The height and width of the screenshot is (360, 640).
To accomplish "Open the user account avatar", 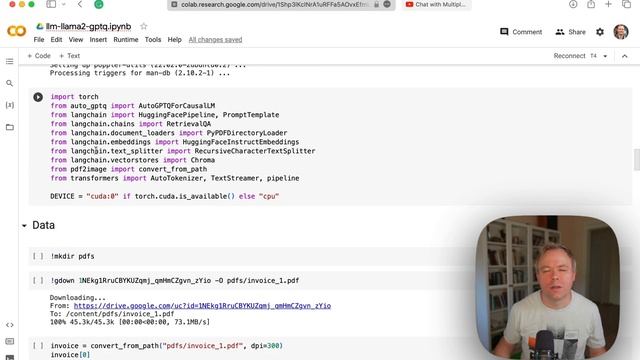I will [x=620, y=32].
